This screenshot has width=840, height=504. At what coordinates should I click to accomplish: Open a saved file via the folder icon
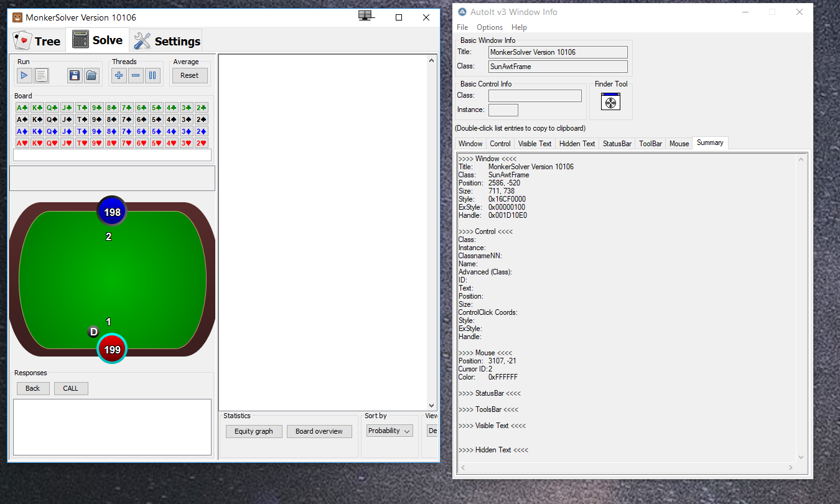(91, 75)
